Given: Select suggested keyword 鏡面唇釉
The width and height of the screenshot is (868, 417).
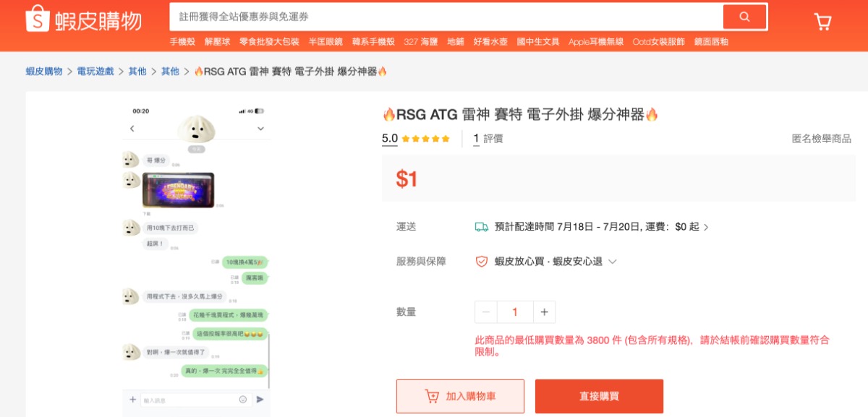Looking at the screenshot, I should point(711,42).
